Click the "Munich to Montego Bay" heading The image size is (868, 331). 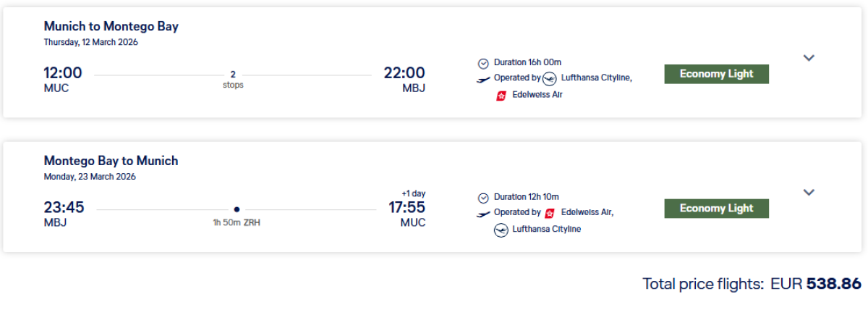[111, 26]
